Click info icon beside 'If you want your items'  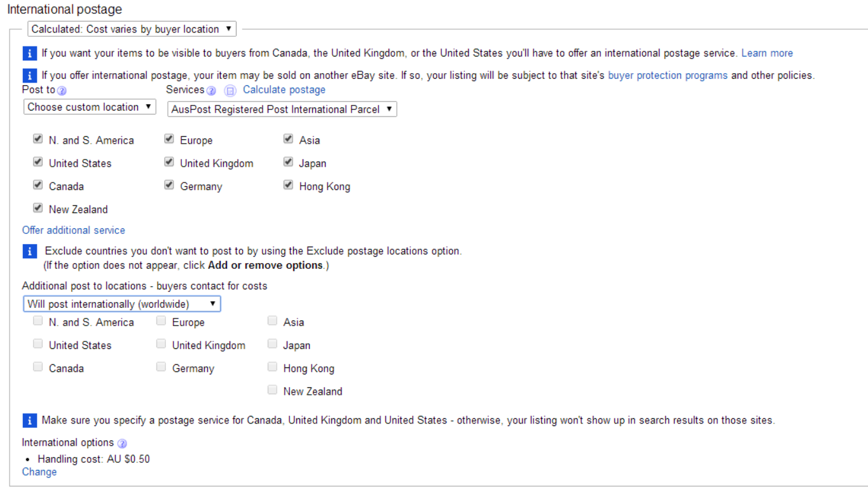[x=29, y=53]
